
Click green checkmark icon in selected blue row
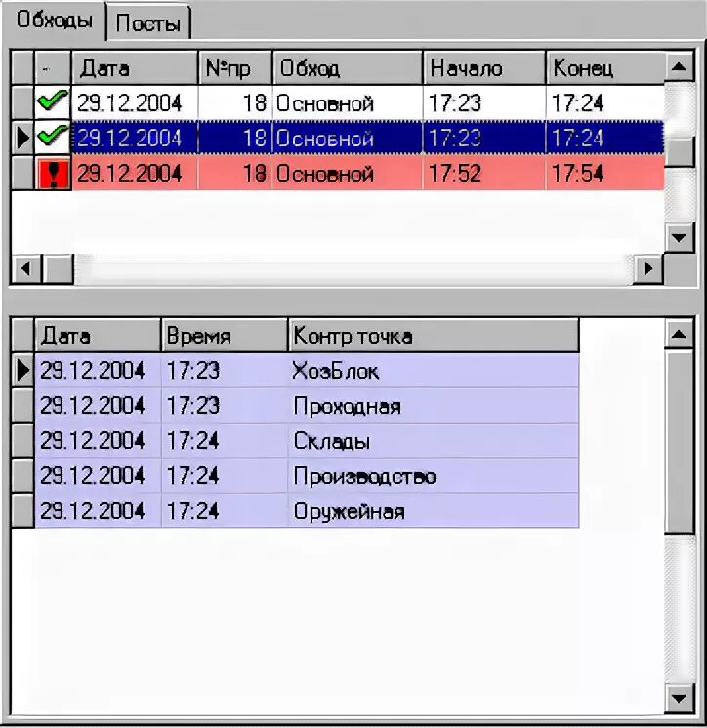tap(53, 138)
